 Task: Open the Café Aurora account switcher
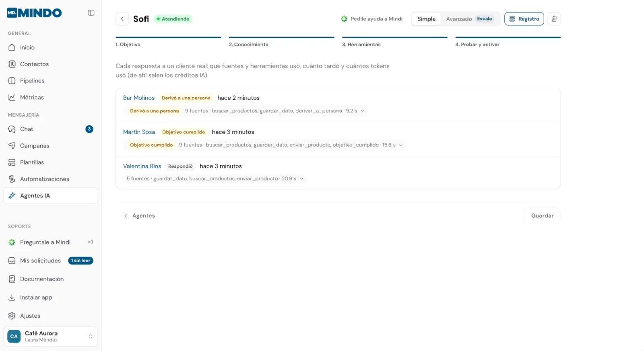click(x=51, y=337)
